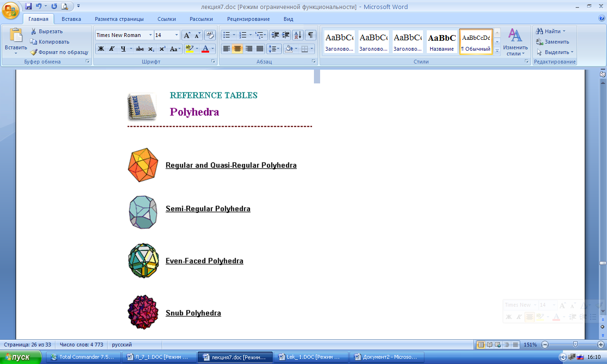Open Semi-Regular Polyhedra link
607x364 pixels.
pyautogui.click(x=208, y=209)
